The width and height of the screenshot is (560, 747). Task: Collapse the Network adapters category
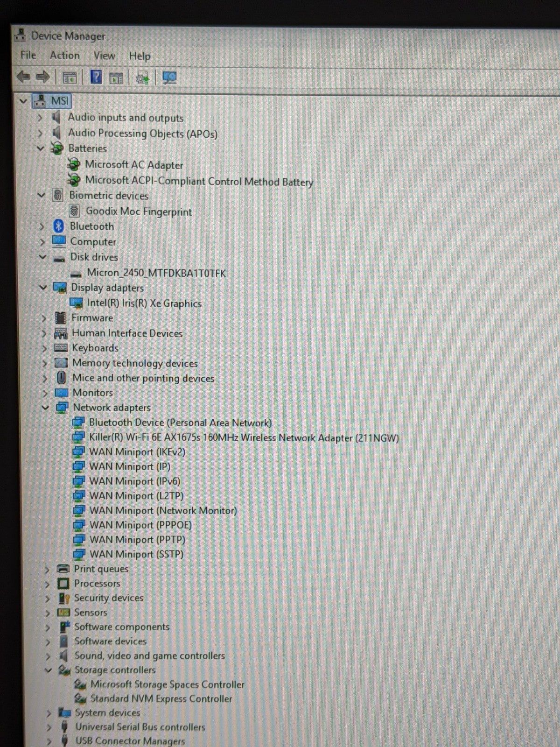pyautogui.click(x=45, y=408)
